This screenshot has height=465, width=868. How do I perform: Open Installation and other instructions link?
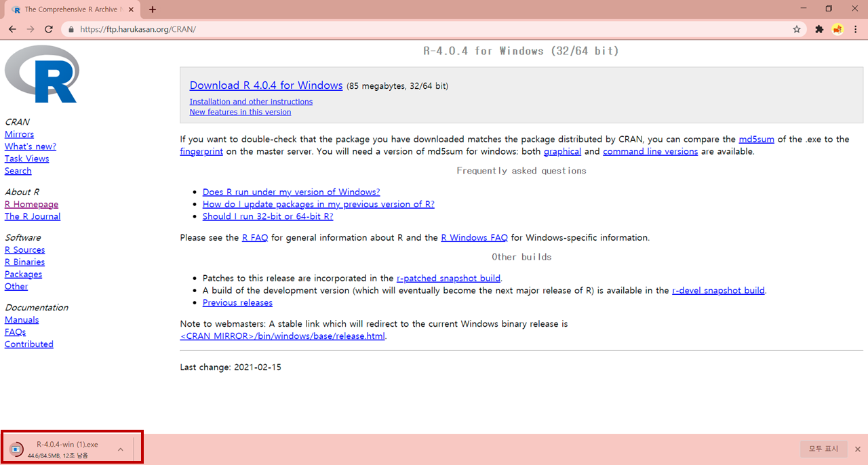pos(251,102)
